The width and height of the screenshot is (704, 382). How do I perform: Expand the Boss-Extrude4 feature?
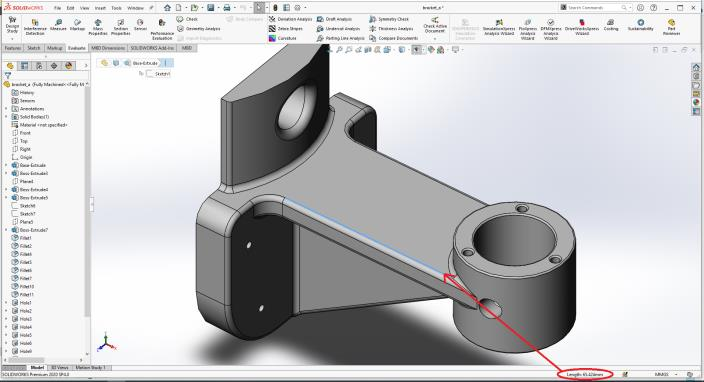[6, 189]
